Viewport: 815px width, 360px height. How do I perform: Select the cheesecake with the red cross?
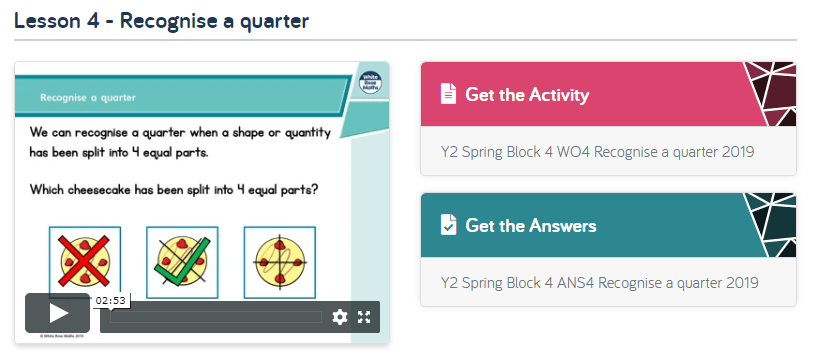click(x=85, y=262)
